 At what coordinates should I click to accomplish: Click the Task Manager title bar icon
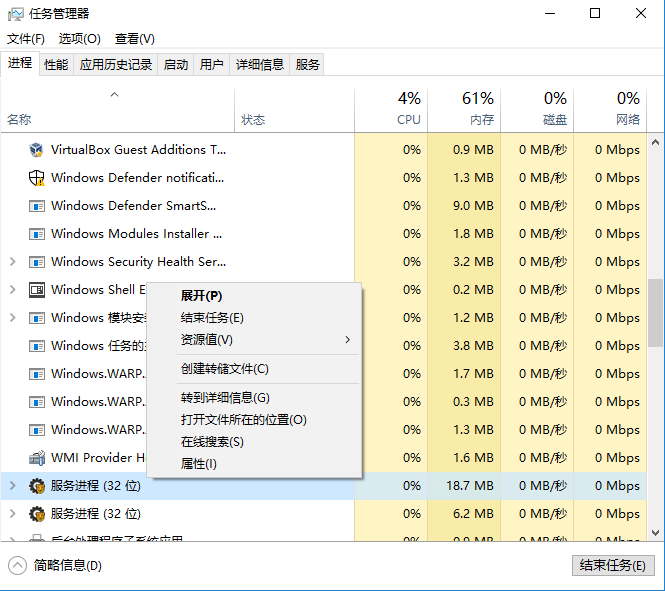click(16, 14)
